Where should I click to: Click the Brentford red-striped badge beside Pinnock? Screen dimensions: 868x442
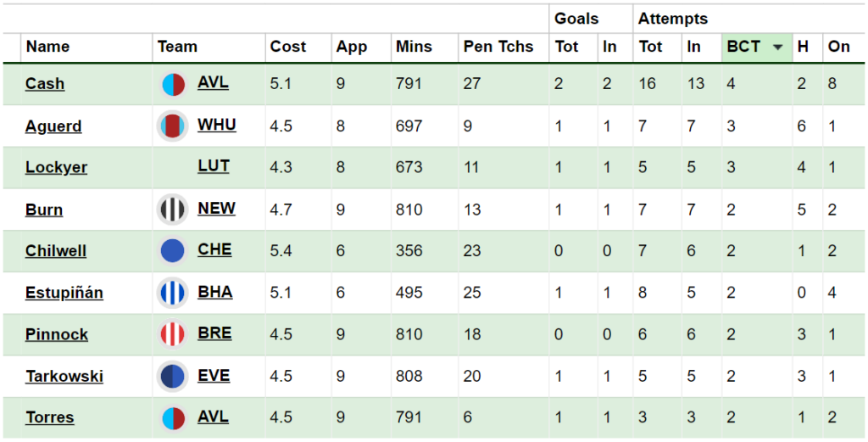[x=173, y=334]
